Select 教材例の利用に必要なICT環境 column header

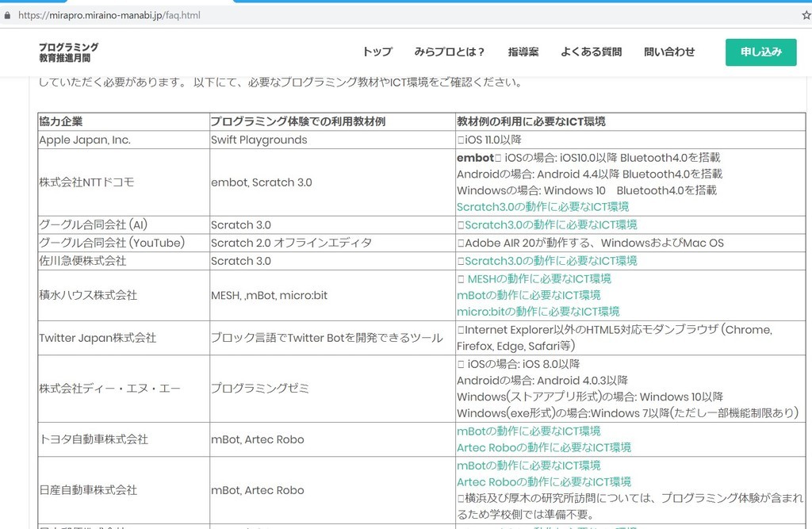pos(630,122)
